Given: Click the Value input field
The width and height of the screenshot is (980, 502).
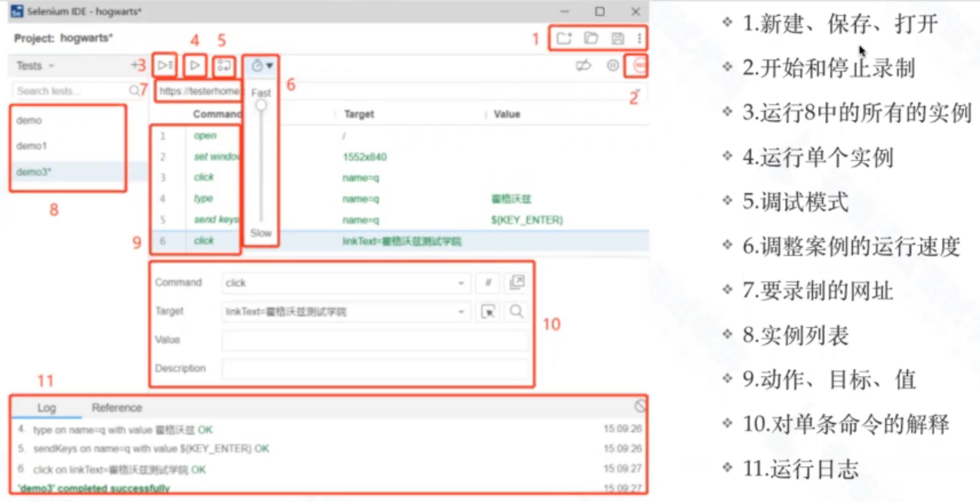Looking at the screenshot, I should coord(375,340).
